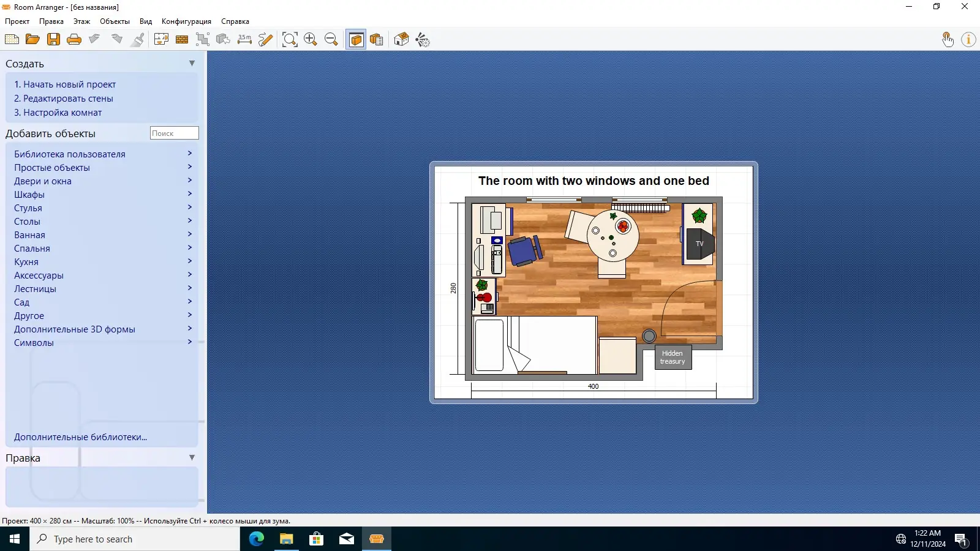Open the room floor plan settings icon
Screen dimensions: 980x551
[x=161, y=40]
